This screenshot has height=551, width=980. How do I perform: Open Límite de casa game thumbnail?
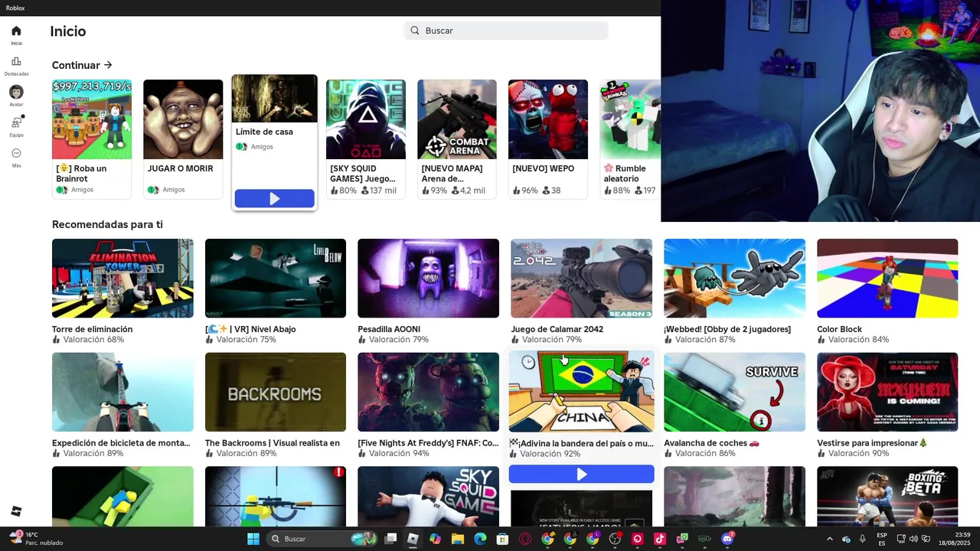[274, 99]
